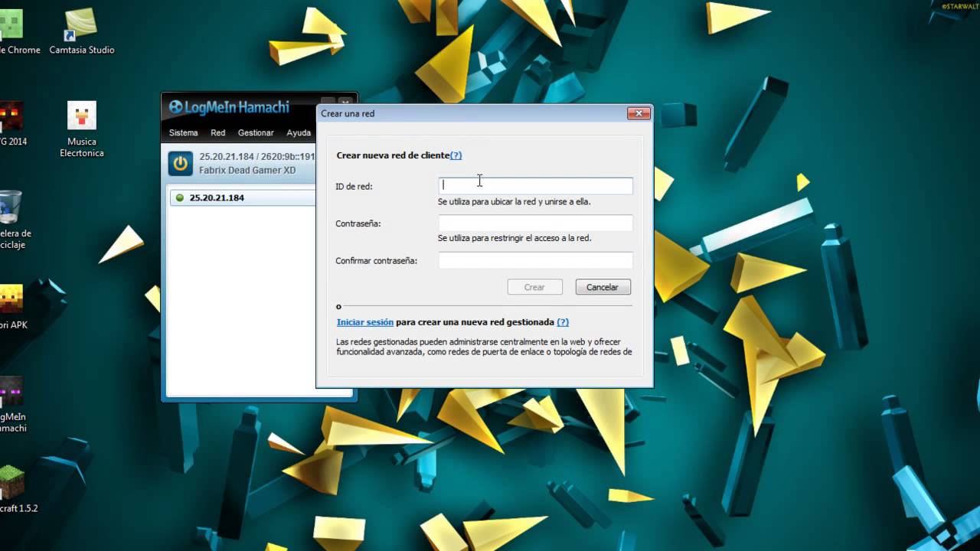Screen dimensions: 980x551
Task: Open the APK desktop icon
Action: pyautogui.click(x=13, y=307)
